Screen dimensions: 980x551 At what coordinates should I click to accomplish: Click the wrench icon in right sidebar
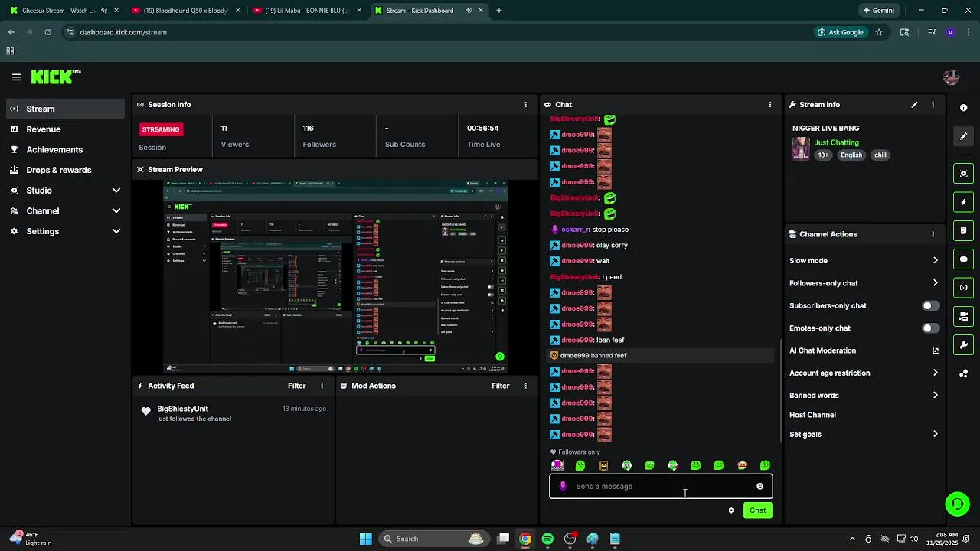coord(964,345)
